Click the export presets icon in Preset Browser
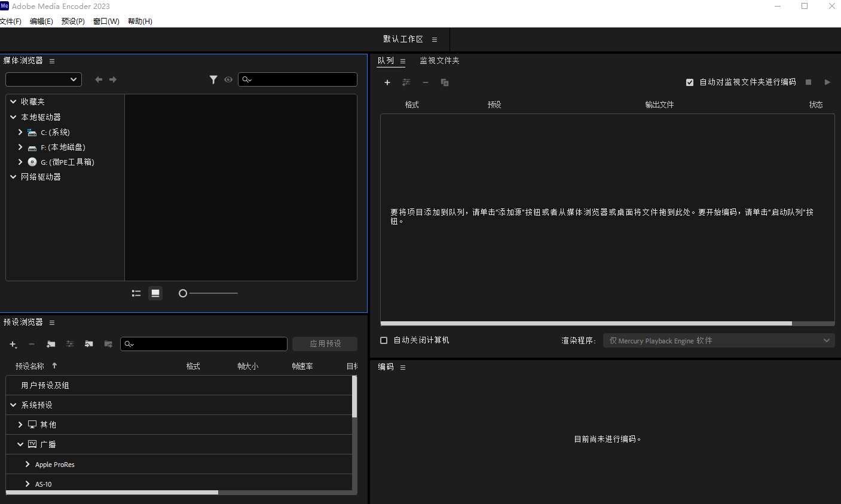This screenshot has width=841, height=504. (108, 344)
